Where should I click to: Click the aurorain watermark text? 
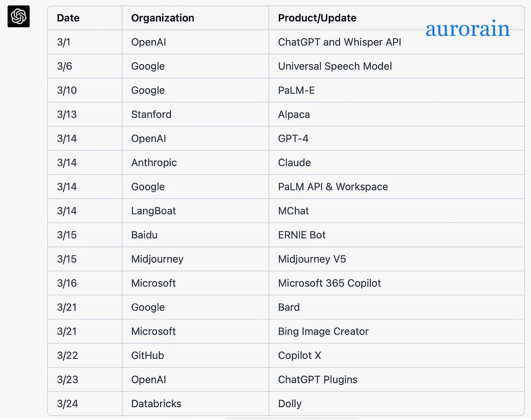coord(468,29)
